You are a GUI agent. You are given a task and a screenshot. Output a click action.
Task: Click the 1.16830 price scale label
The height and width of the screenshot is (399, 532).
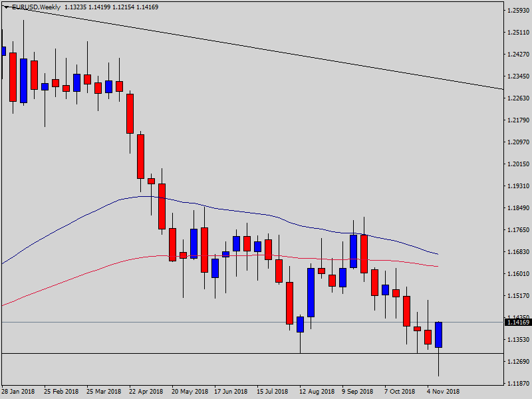click(518, 252)
